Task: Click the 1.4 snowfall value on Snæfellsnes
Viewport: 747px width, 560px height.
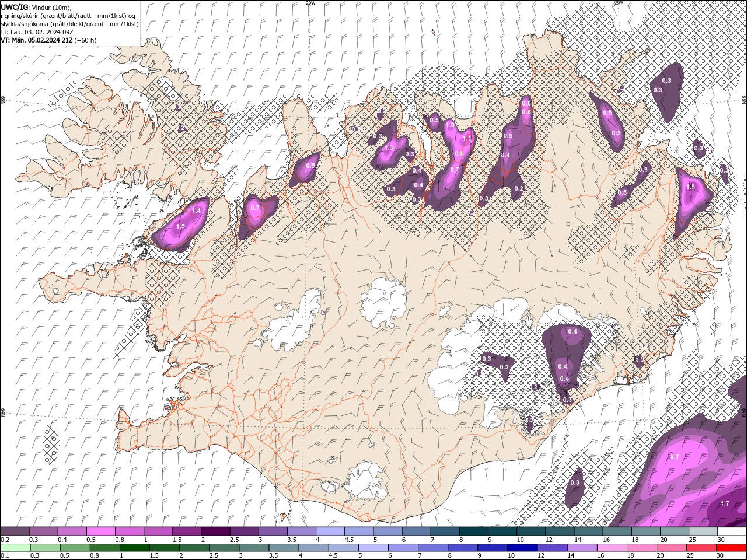Action: (197, 211)
